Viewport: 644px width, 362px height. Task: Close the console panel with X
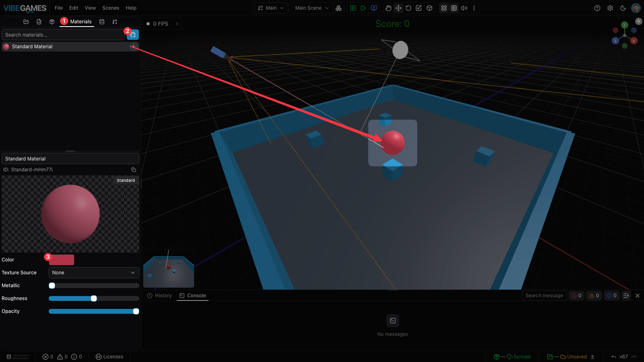coord(638,296)
